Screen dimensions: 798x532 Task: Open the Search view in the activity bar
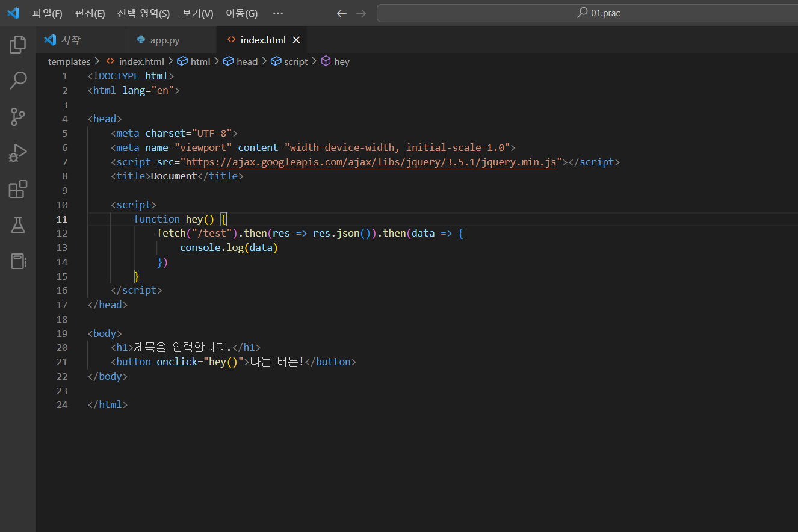(x=18, y=81)
